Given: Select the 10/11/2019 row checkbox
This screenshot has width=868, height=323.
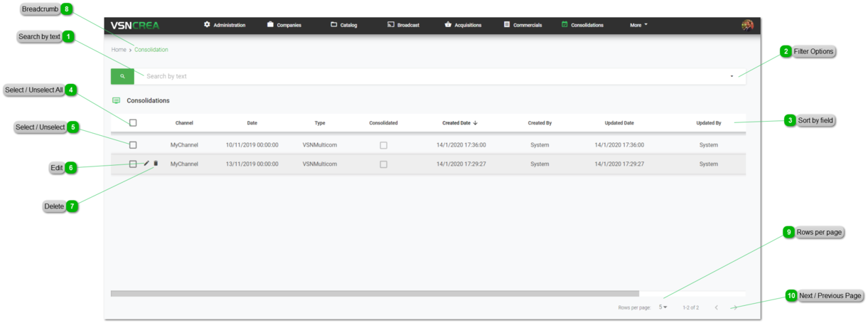Looking at the screenshot, I should tap(133, 145).
